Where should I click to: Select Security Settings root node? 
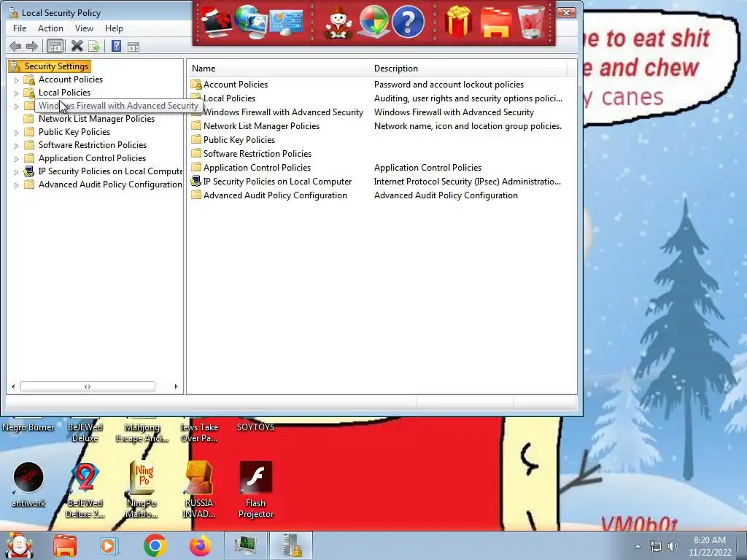tap(56, 66)
